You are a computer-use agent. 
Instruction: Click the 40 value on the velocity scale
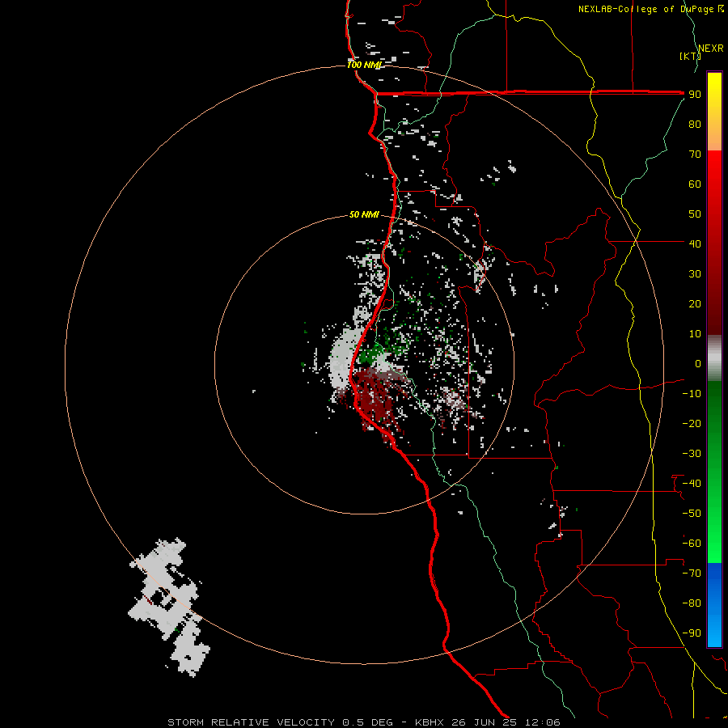pos(695,243)
